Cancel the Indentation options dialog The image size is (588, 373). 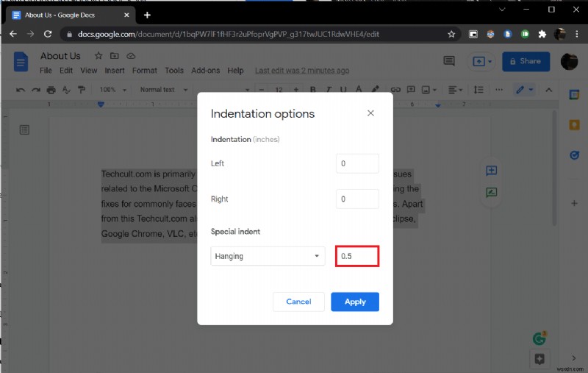click(x=298, y=302)
